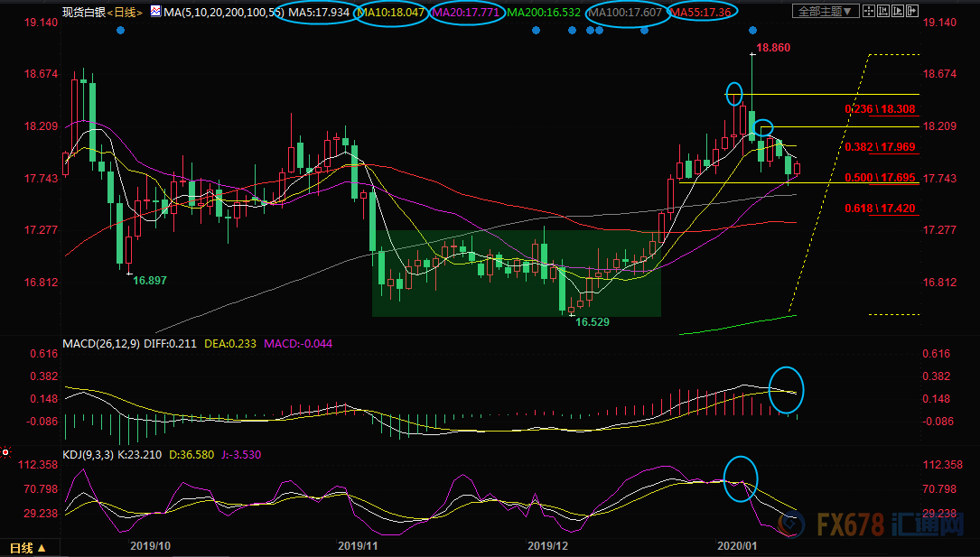Open the <日线> period selector beside 现货白银
The height and width of the screenshot is (557, 980).
coord(124,12)
